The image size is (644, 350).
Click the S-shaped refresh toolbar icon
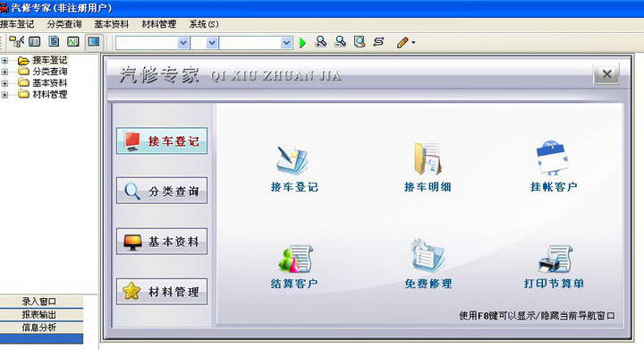tap(378, 41)
